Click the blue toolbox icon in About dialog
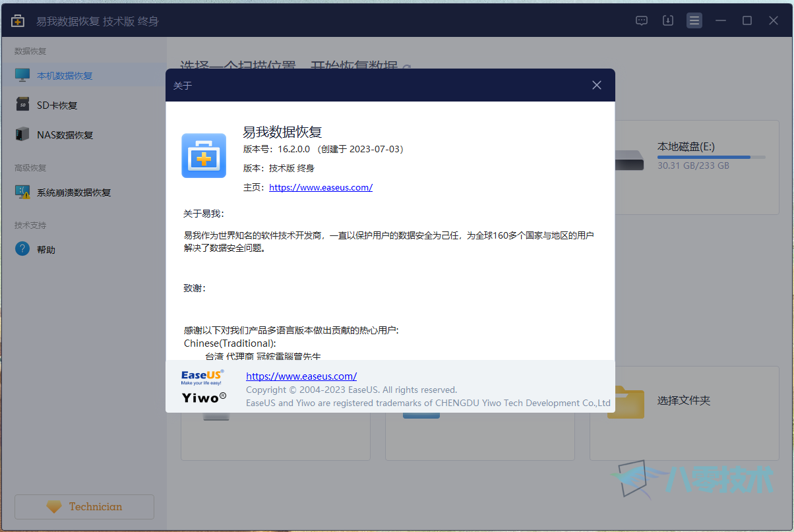Viewport: 794px width, 532px height. click(204, 156)
